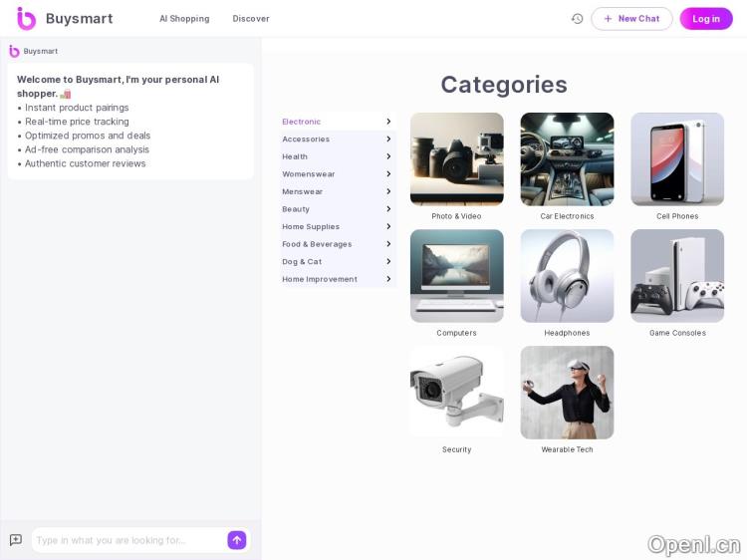Open the Photo & Video category image
Screen dimensions: 747x560
(456, 159)
